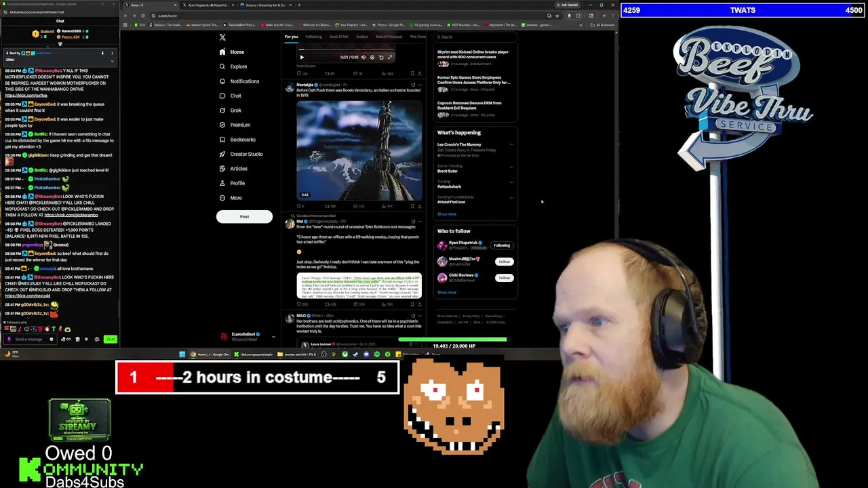This screenshot has width=868, height=488.
Task: Open more options on MILO post
Action: coord(420,316)
